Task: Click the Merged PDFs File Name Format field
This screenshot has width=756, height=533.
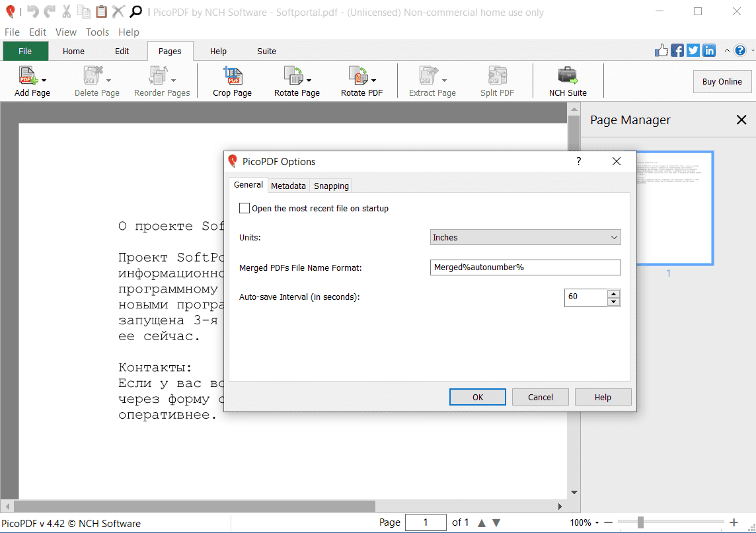Action: pos(525,267)
